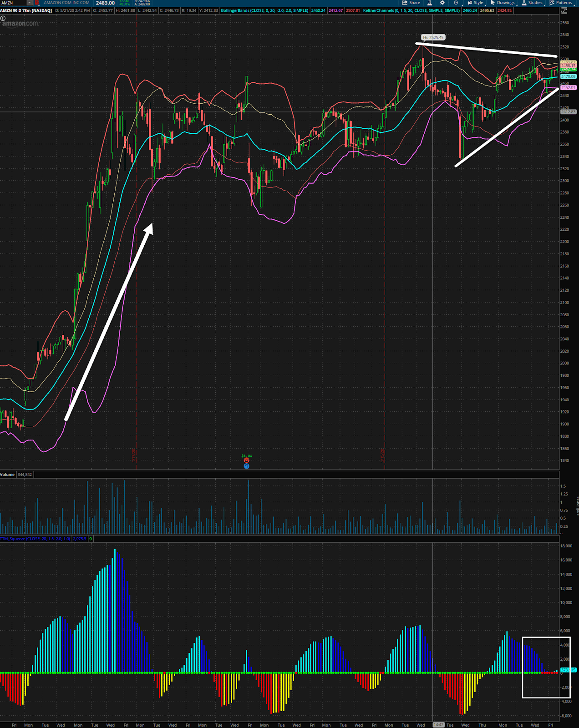Click the Hi: 2525.45 price bubble
The width and height of the screenshot is (579, 728).
(x=433, y=38)
